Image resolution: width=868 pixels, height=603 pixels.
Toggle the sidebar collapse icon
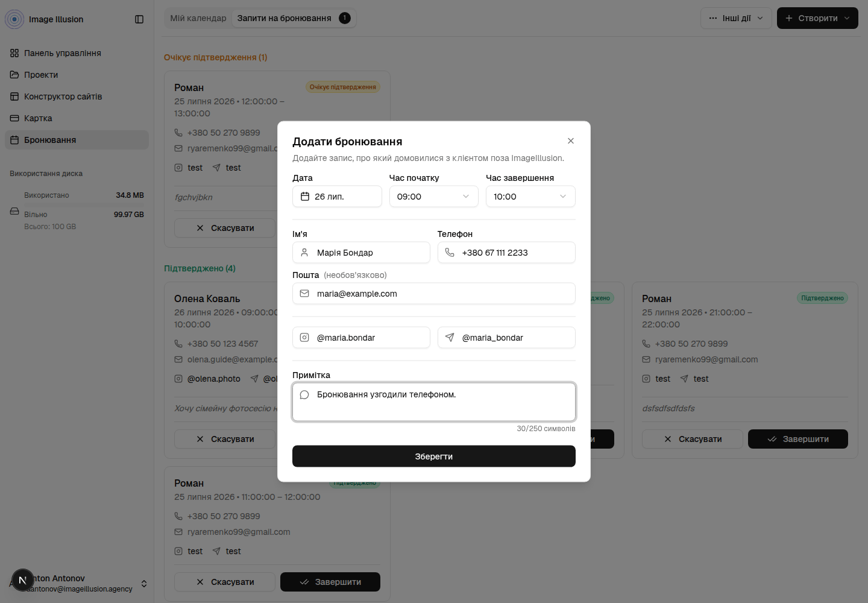click(x=139, y=19)
